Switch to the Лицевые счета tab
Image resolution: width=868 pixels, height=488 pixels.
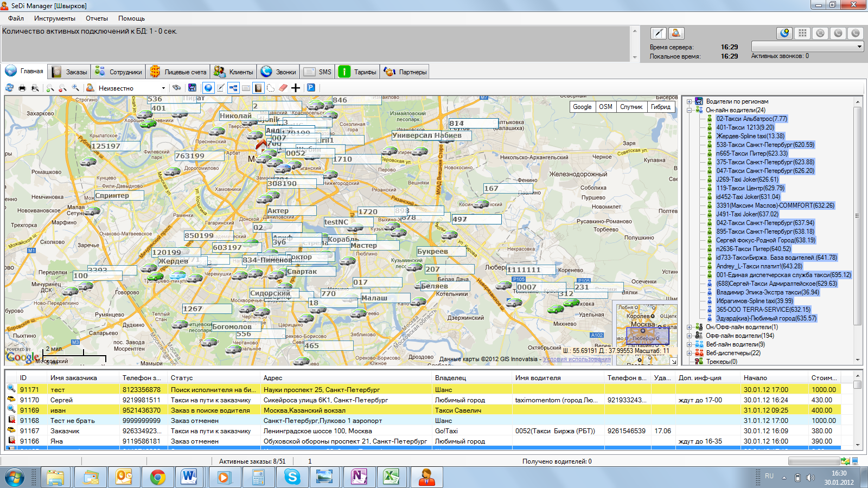click(178, 72)
